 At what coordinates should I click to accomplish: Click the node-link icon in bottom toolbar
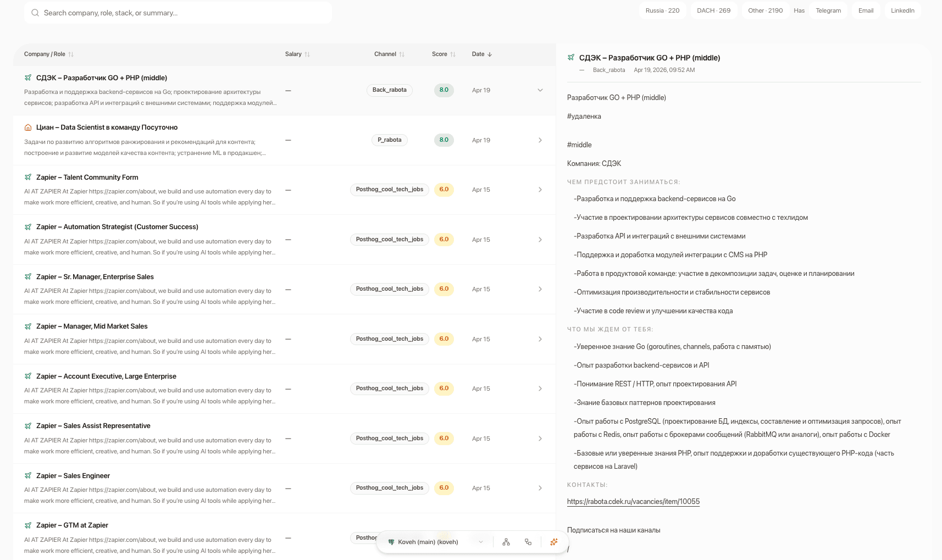coord(528,542)
